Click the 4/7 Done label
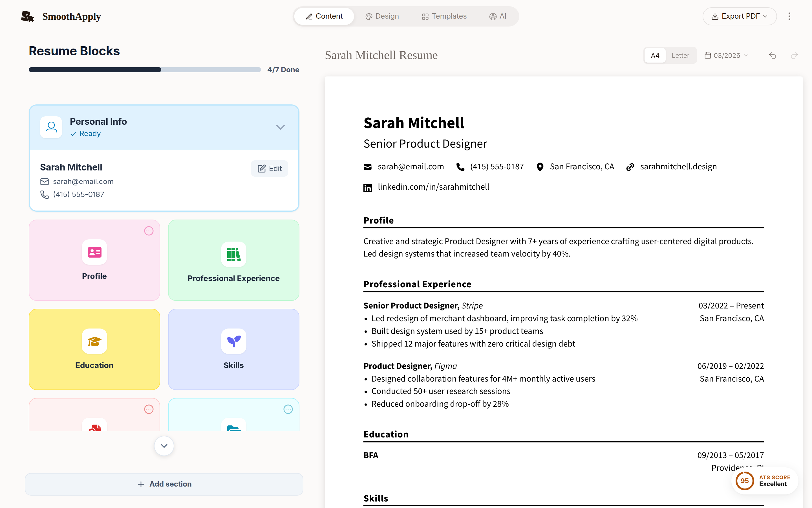The image size is (812, 508). click(x=283, y=69)
